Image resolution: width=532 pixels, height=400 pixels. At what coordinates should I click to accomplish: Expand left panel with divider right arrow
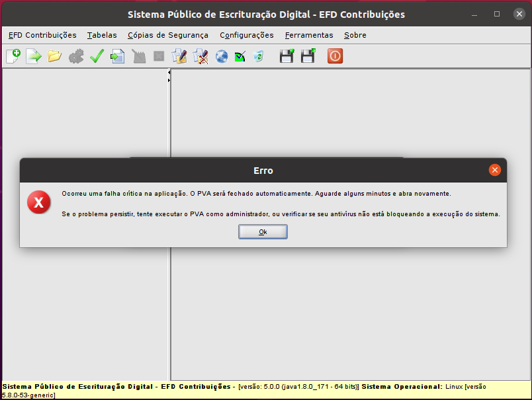click(169, 81)
